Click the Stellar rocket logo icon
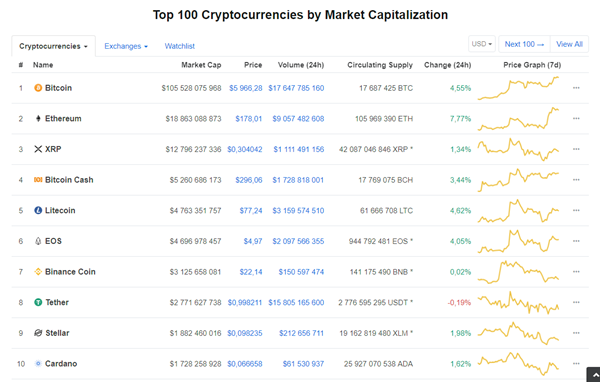600x382 pixels. point(38,333)
